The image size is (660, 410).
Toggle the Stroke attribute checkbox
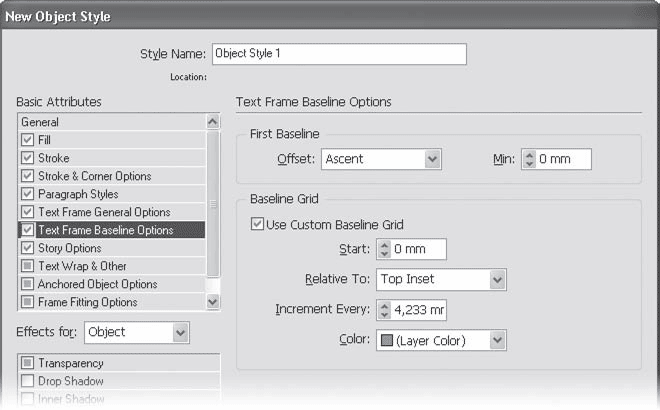coord(27,158)
